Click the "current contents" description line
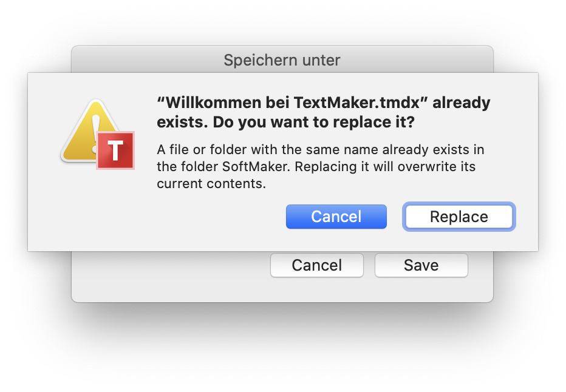 click(211, 184)
